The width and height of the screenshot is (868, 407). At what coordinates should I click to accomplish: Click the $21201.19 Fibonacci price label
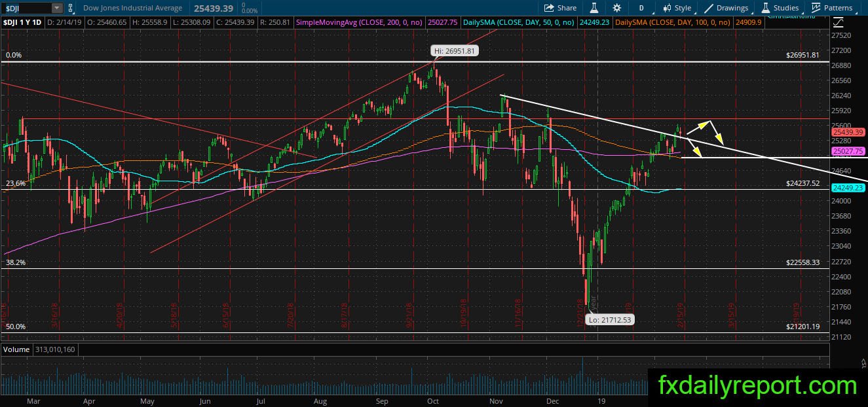click(x=802, y=327)
